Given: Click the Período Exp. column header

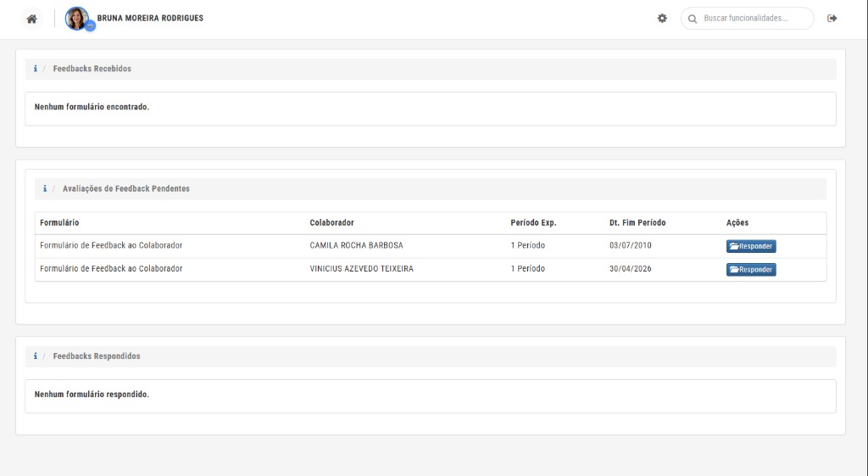Looking at the screenshot, I should tap(533, 223).
